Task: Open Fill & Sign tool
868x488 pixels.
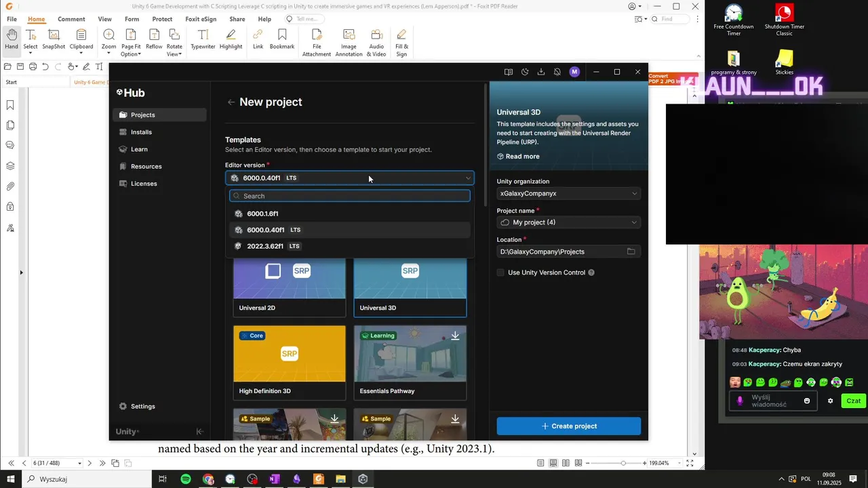Action: [x=401, y=43]
